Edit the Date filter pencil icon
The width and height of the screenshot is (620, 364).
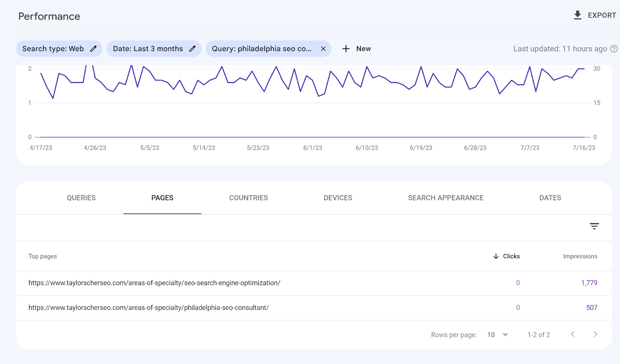(x=192, y=49)
